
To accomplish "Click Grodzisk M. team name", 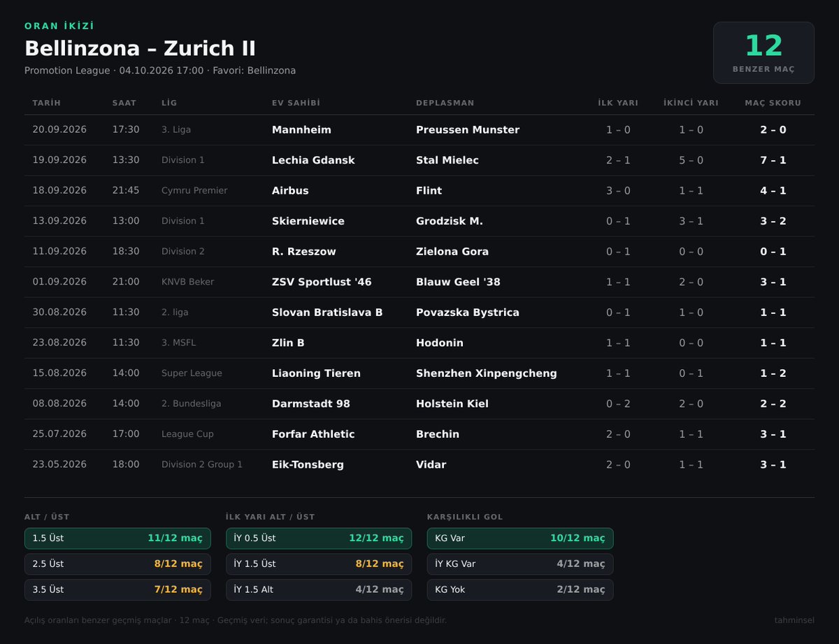I will [x=450, y=221].
